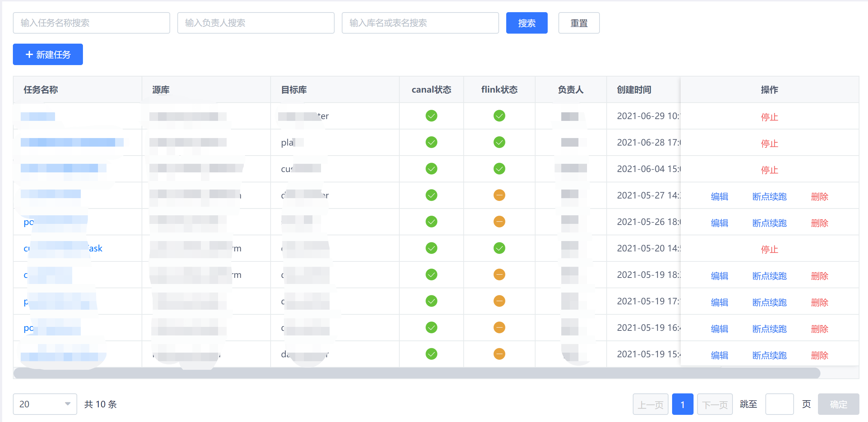Click the blue 搜索 button
Viewport: 868px width, 422px height.
(x=527, y=23)
